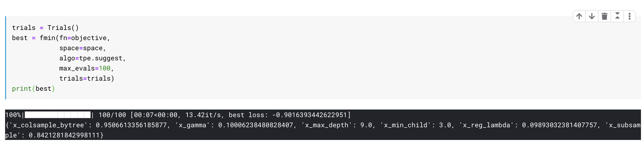Move the cell up with arrow icon
Image resolution: width=644 pixels, height=144 pixels.
(579, 16)
